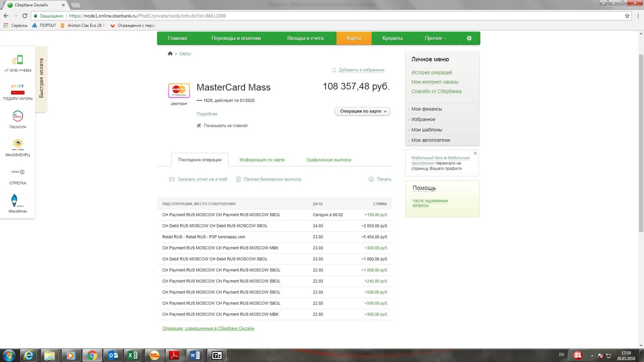Expand Мои автоплатежи in the personal menu
This screenshot has height=362, width=644.
431,140
